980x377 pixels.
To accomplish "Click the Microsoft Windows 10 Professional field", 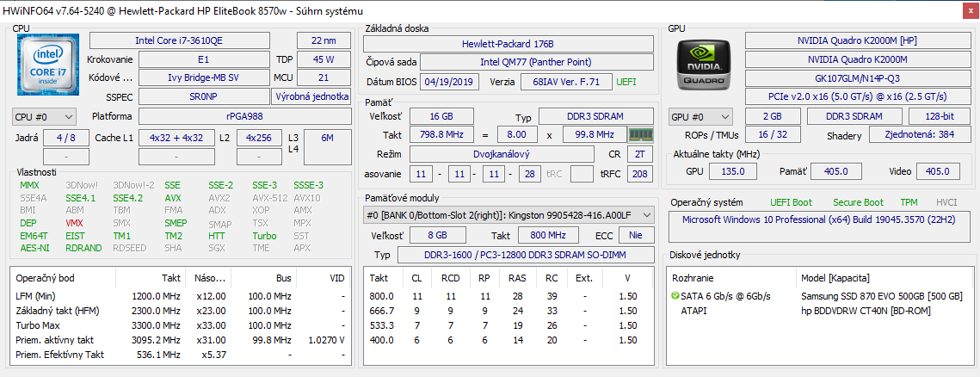I will [817, 219].
